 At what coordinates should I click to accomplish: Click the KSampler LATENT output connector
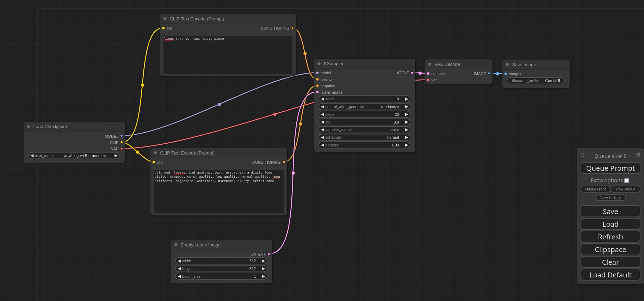pyautogui.click(x=412, y=73)
